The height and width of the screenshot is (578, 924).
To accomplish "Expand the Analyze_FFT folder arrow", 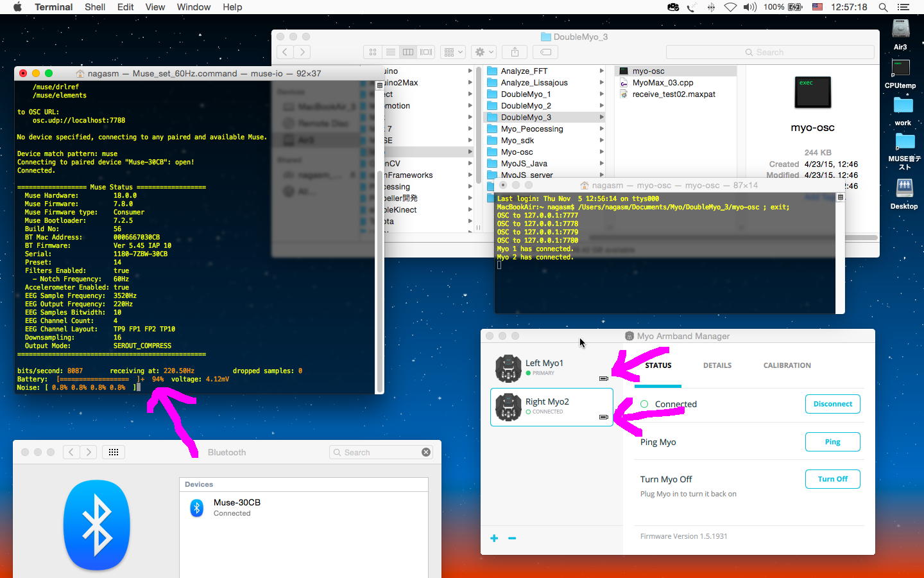I will pyautogui.click(x=601, y=71).
